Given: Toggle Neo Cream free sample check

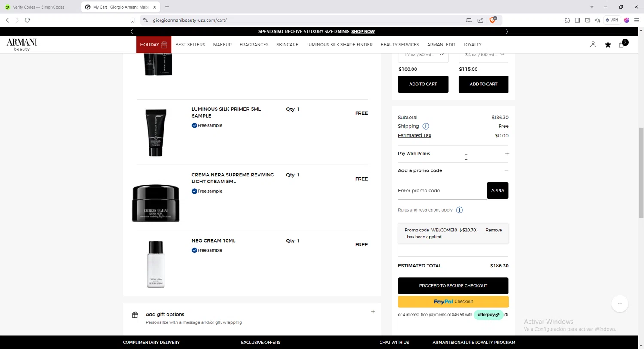Looking at the screenshot, I should (x=194, y=250).
